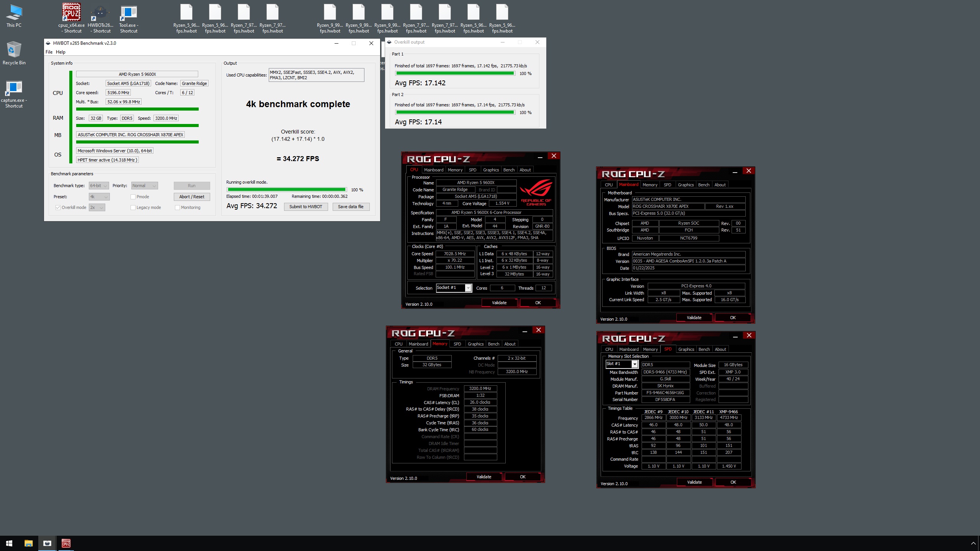Open capture.exe shortcut on desktop
This screenshot has height=551, width=980.
(14, 94)
